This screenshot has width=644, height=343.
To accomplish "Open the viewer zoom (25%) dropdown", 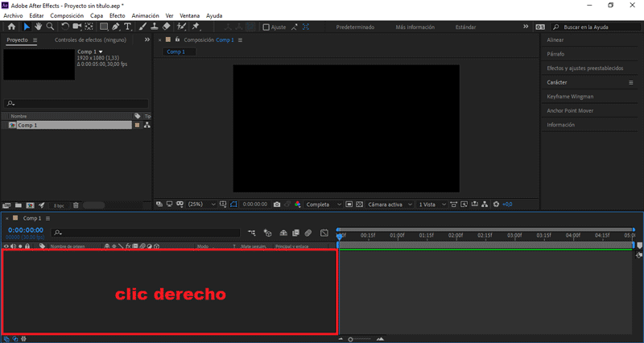I will pos(200,205).
